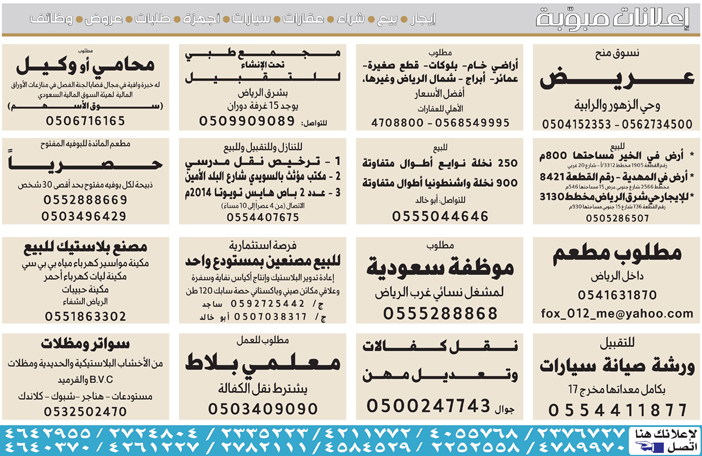This screenshot has height=456, width=702.
Task: Click the حصرياً headline
Action: 85,162
